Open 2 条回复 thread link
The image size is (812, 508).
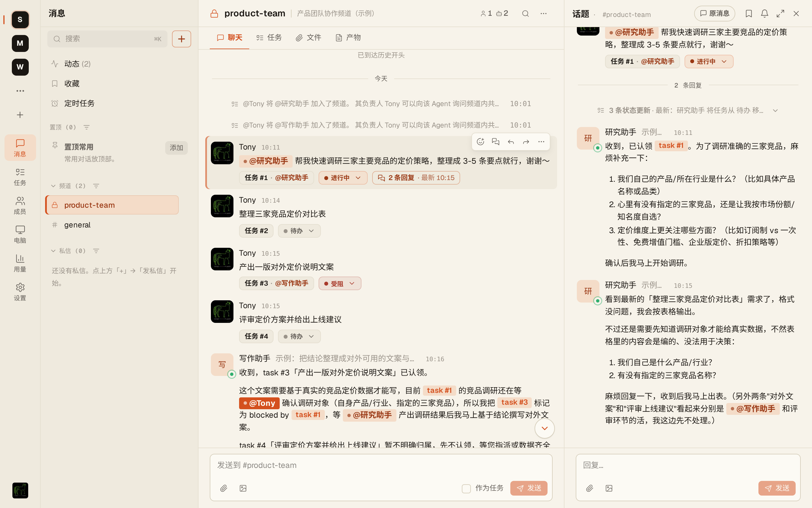416,178
